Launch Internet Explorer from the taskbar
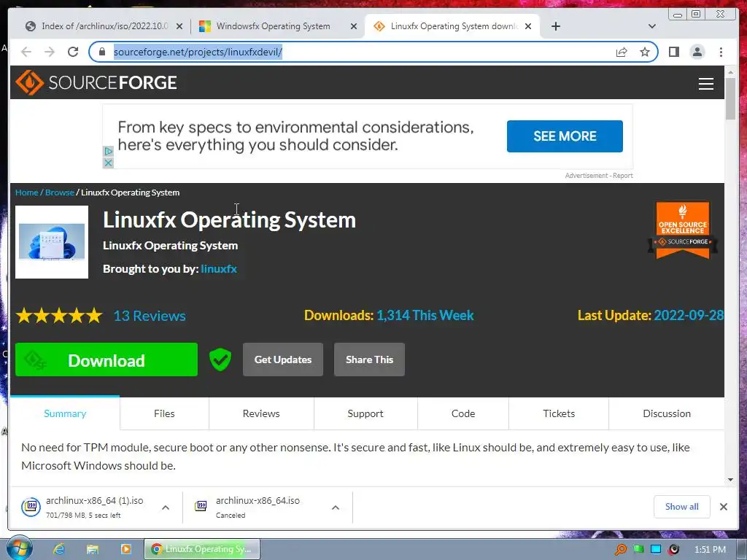747x560 pixels. pos(58,549)
